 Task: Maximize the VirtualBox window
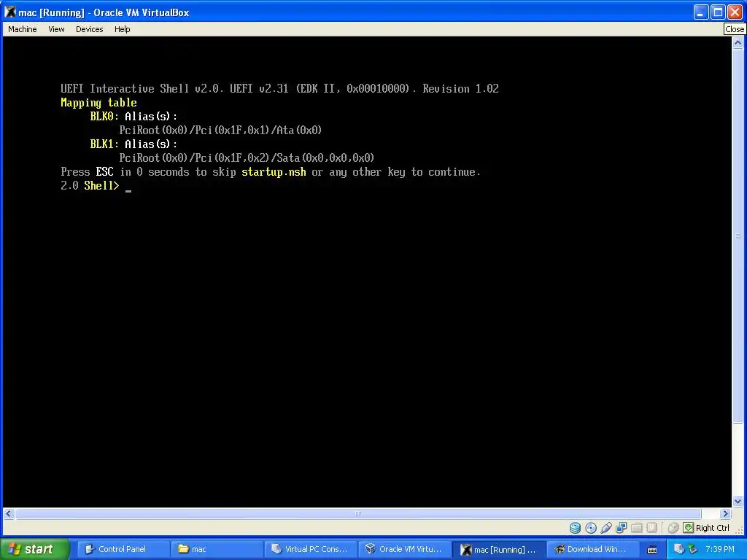click(718, 12)
